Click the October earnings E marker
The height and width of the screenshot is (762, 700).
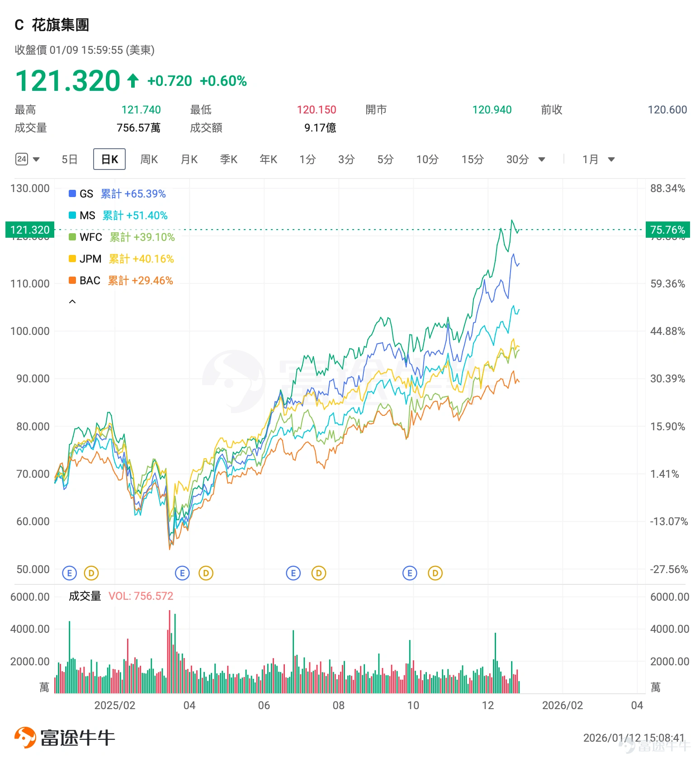pos(410,573)
